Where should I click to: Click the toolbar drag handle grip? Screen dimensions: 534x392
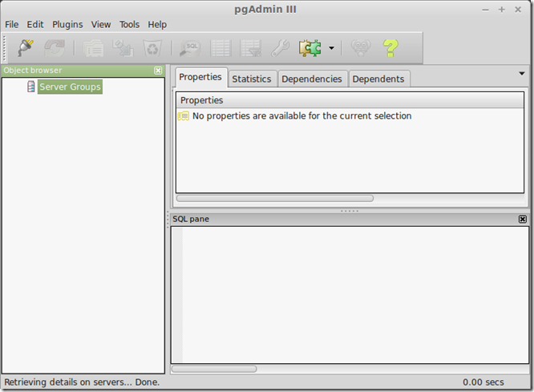tap(5, 48)
